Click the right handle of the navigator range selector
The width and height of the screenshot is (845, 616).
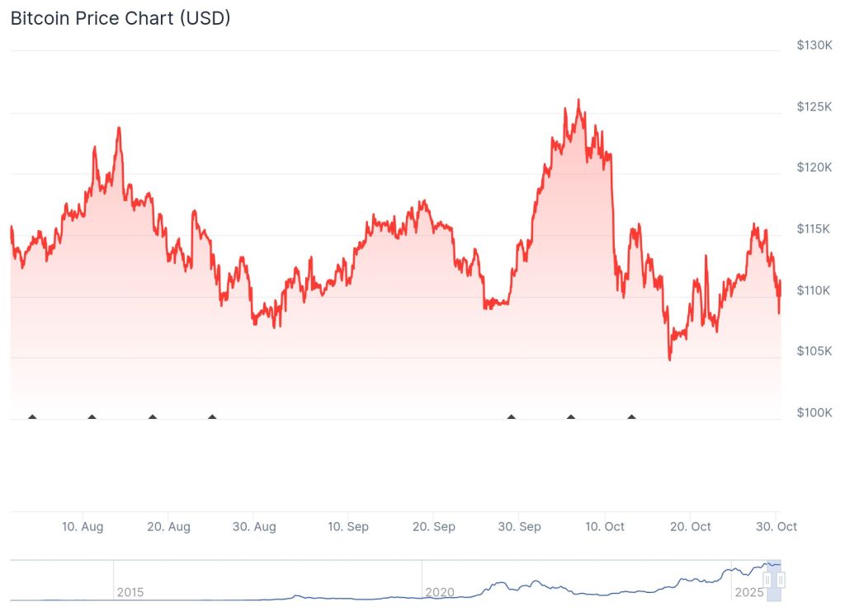[x=780, y=581]
